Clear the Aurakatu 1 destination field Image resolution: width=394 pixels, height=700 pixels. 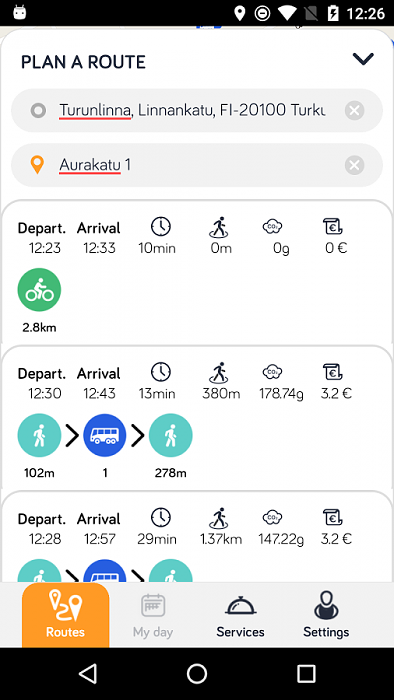354,165
